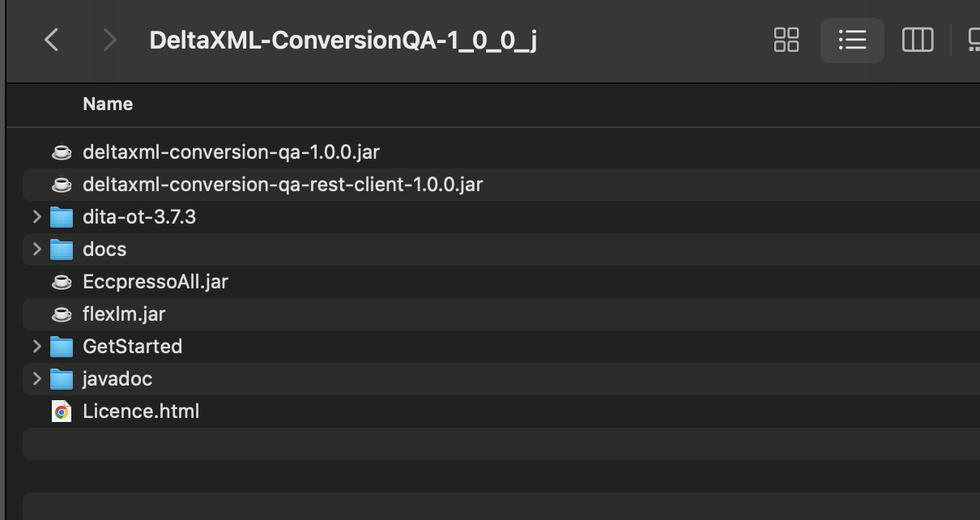Click the flexlm.jar coffee cup icon
Screen dimensions: 980x520
pos(62,314)
